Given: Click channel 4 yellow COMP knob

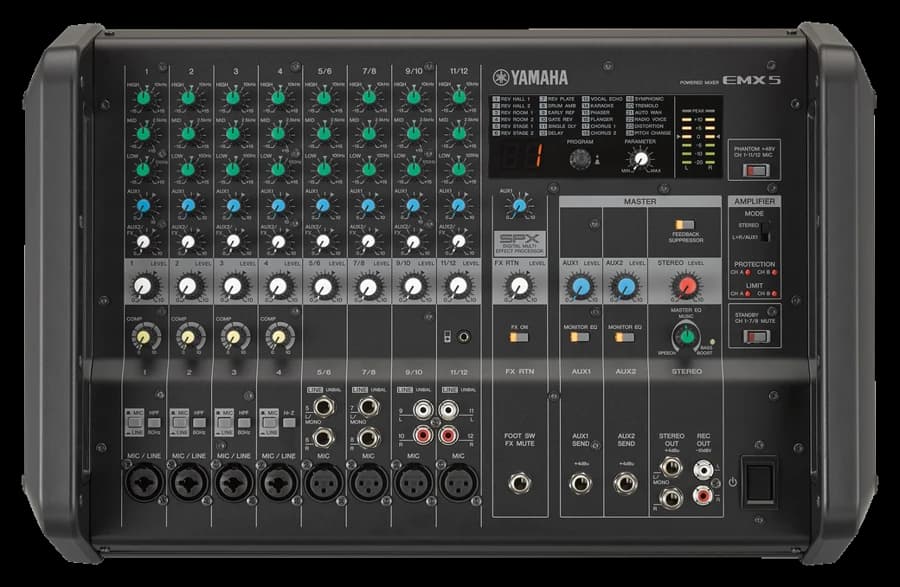Looking at the screenshot, I should [279, 337].
